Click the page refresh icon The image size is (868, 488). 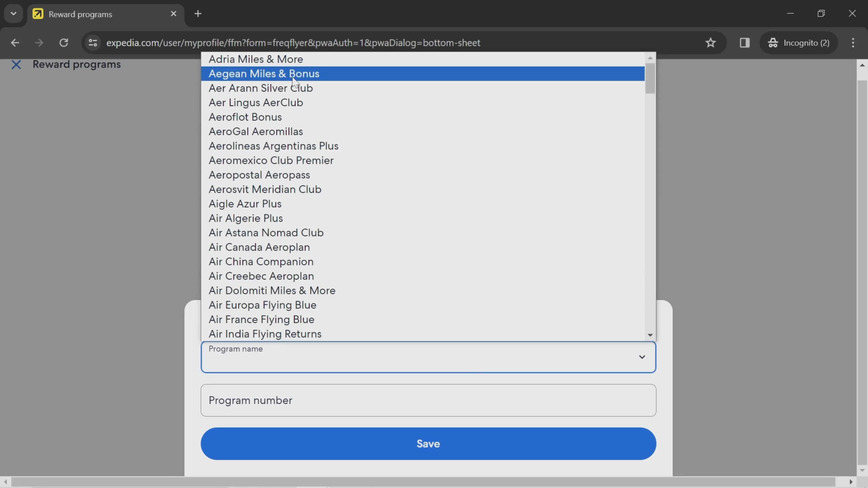tap(64, 42)
